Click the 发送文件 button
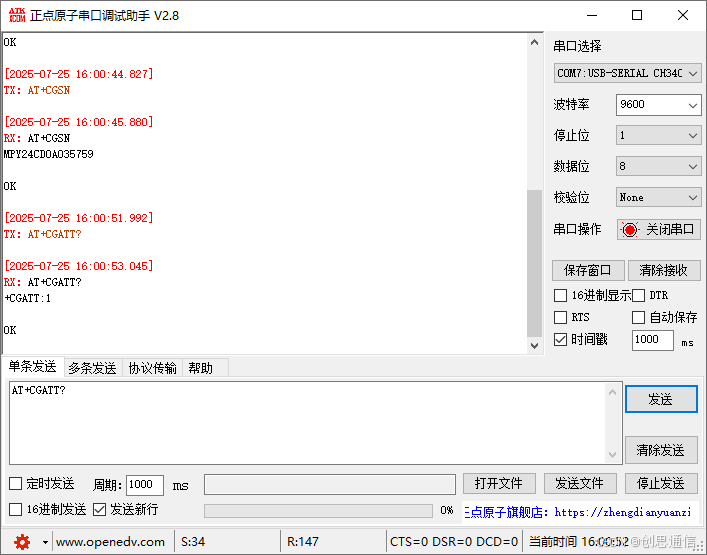 point(580,484)
